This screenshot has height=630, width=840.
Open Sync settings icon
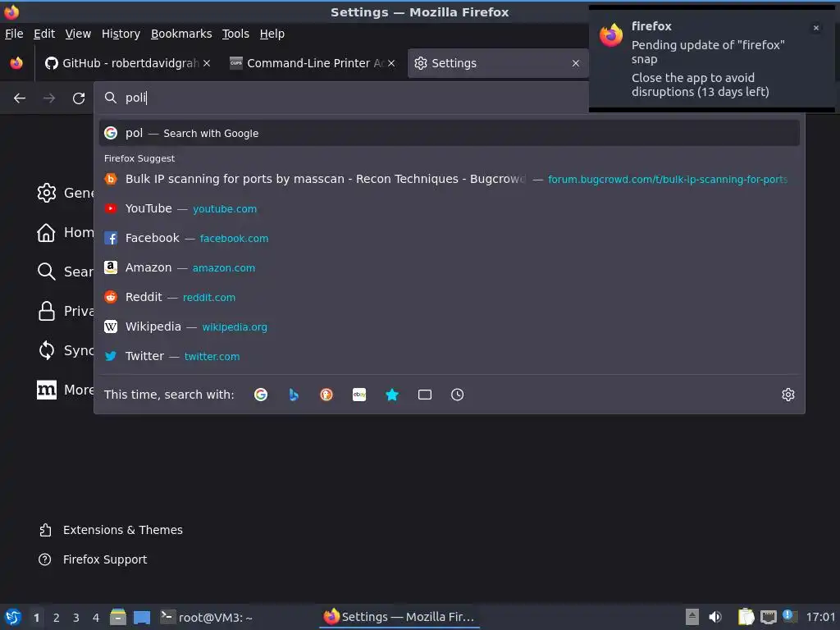[47, 350]
